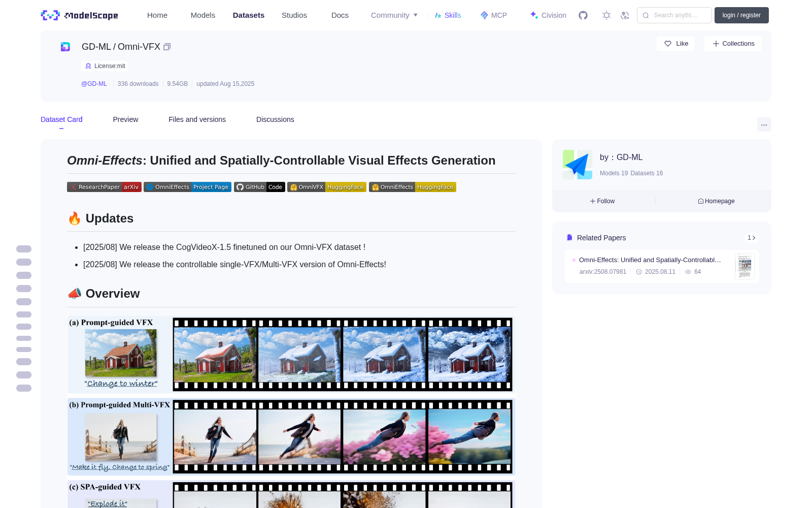Open the @GD-ML owner link
This screenshot has height=508, width=812.
click(94, 84)
